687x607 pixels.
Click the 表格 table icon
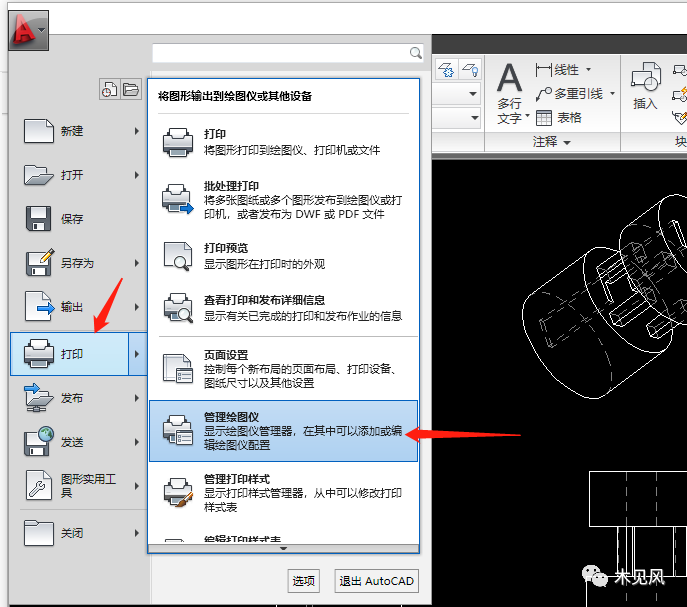pyautogui.click(x=544, y=117)
